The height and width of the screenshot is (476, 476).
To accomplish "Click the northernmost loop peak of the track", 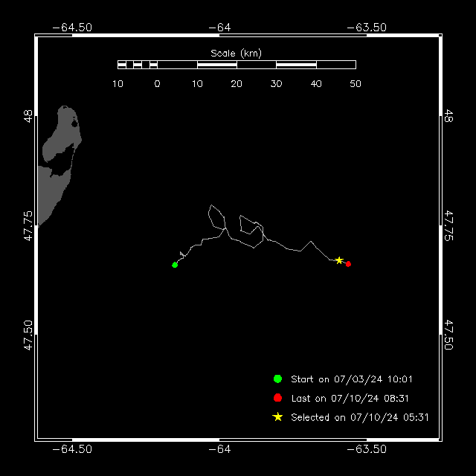I will pyautogui.click(x=211, y=205).
